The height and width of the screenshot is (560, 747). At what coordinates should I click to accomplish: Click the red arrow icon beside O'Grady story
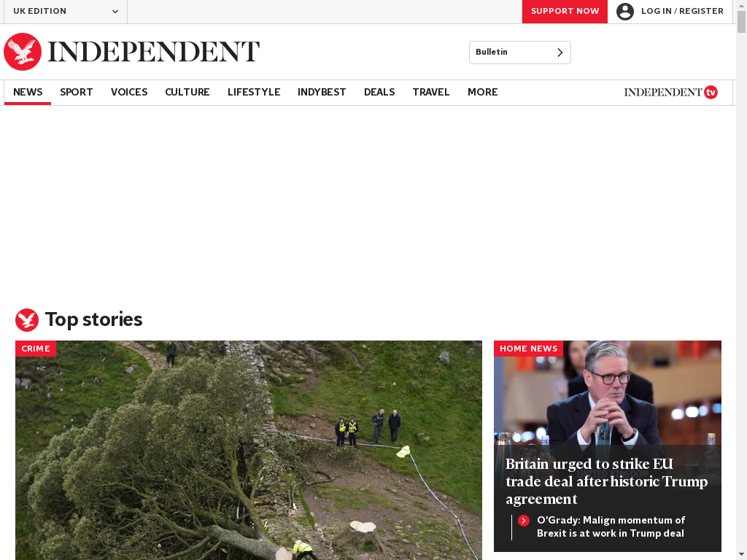click(x=524, y=521)
